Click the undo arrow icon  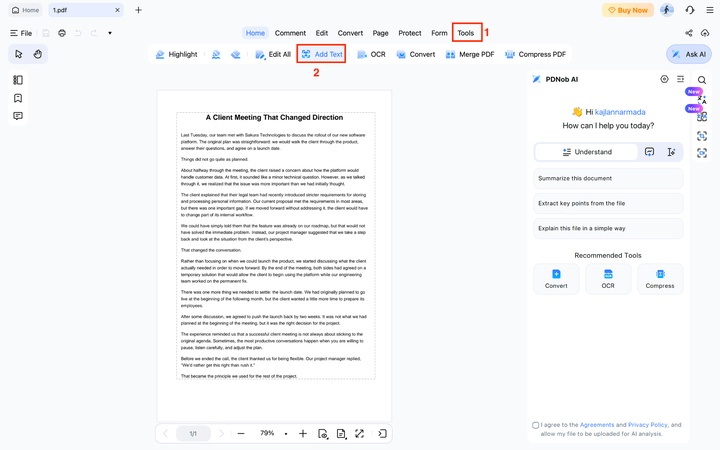point(78,33)
